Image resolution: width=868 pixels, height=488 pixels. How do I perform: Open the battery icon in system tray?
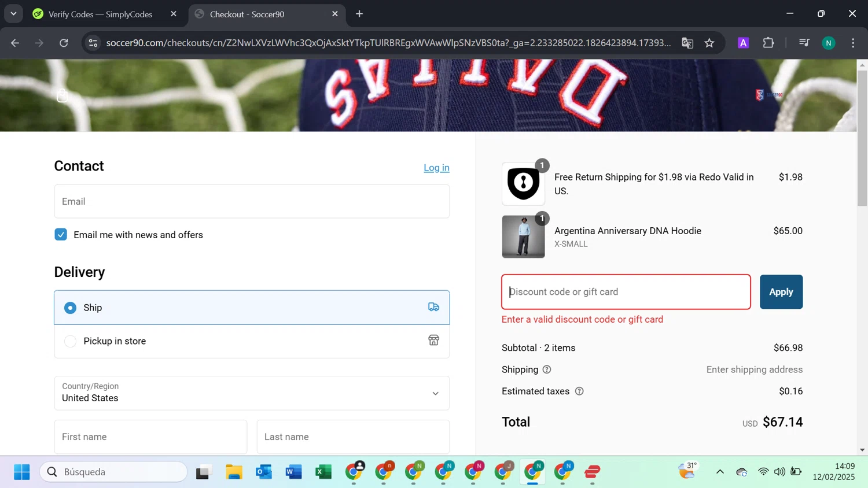click(x=796, y=472)
